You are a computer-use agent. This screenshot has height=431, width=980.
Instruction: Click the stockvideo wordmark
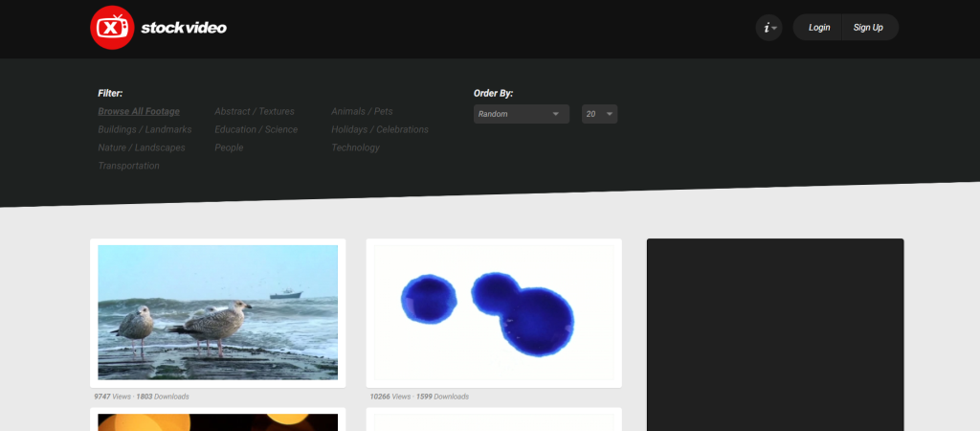tap(184, 28)
